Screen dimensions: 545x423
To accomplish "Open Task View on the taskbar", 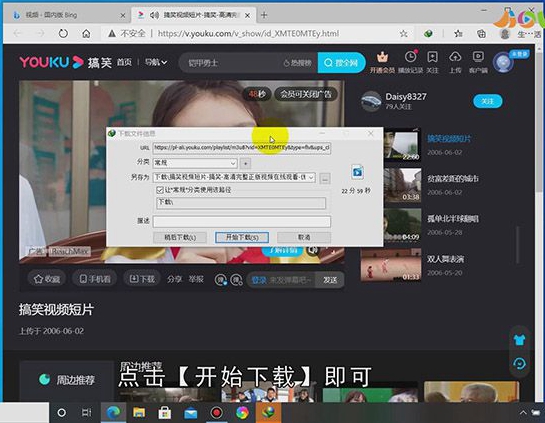I will (x=86, y=413).
